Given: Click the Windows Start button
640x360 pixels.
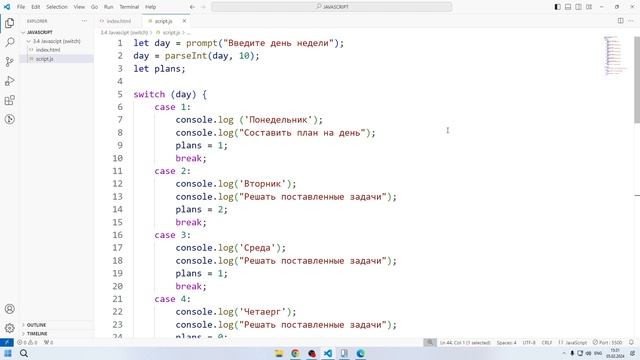Looking at the screenshot, I should pyautogui.click(x=8, y=353).
